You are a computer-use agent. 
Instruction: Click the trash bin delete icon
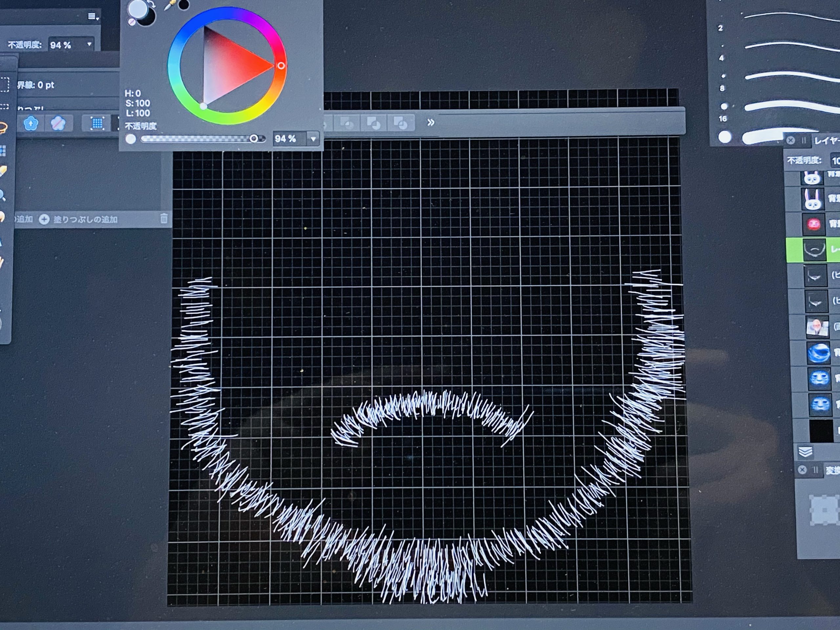tap(164, 218)
